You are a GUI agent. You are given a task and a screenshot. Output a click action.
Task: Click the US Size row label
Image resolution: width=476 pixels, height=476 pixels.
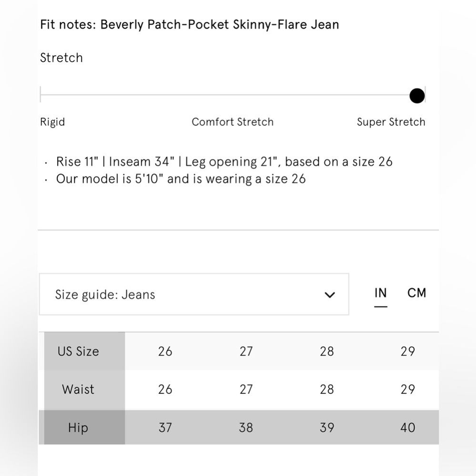coord(78,351)
